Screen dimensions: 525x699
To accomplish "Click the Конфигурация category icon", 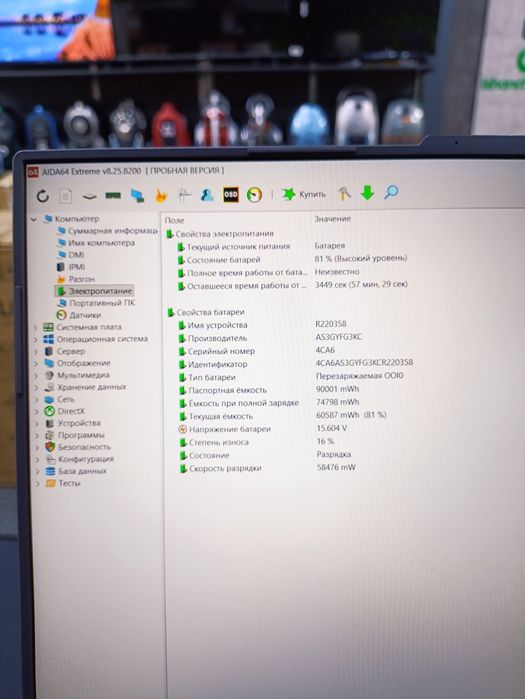I will point(51,459).
